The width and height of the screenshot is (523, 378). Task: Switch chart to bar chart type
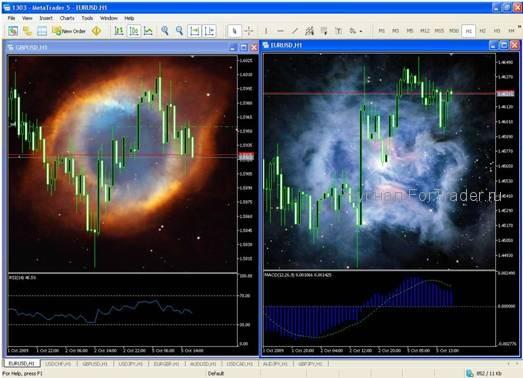119,31
